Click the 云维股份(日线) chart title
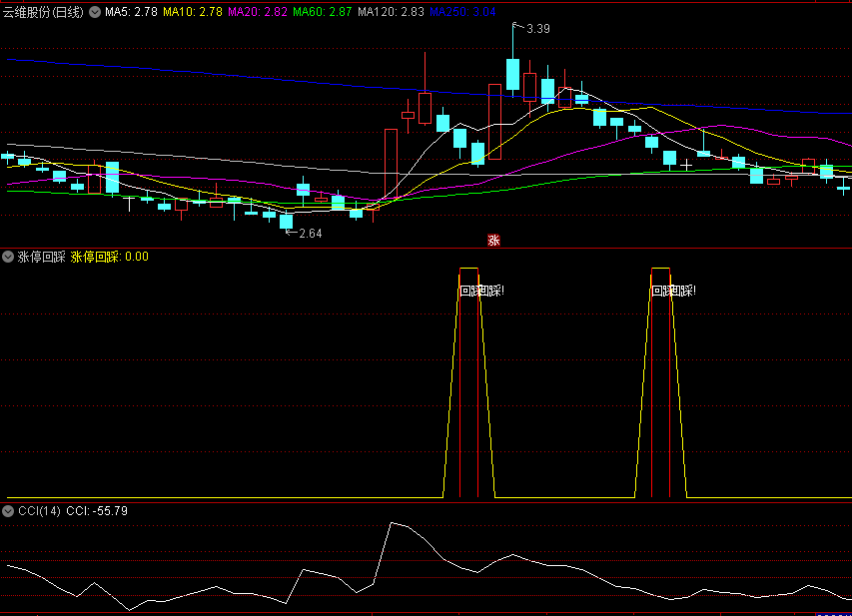Viewport: 852px width, 616px height. tap(44, 12)
